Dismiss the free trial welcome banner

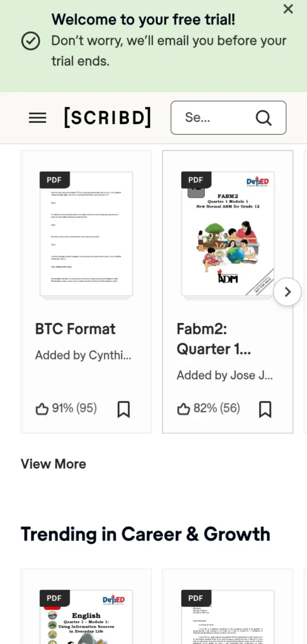pyautogui.click(x=288, y=9)
